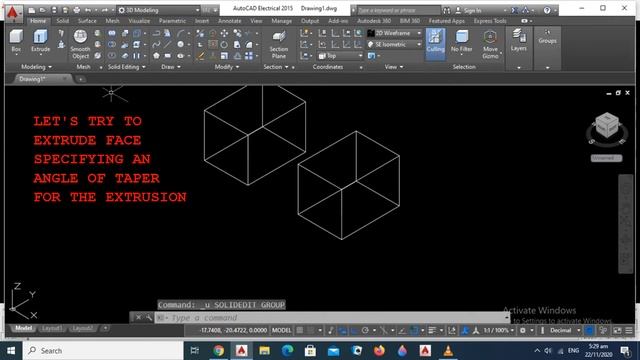Click the Print icon in quick access toolbar

point(76,10)
